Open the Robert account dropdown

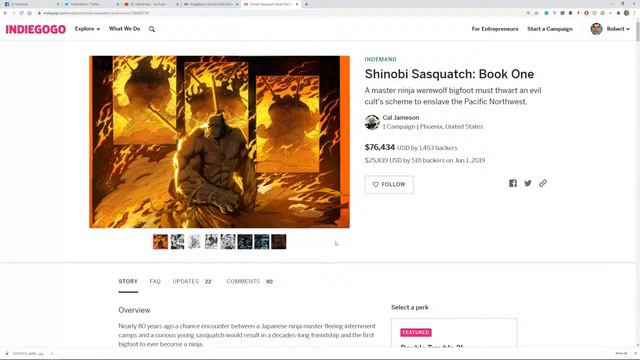click(x=618, y=29)
